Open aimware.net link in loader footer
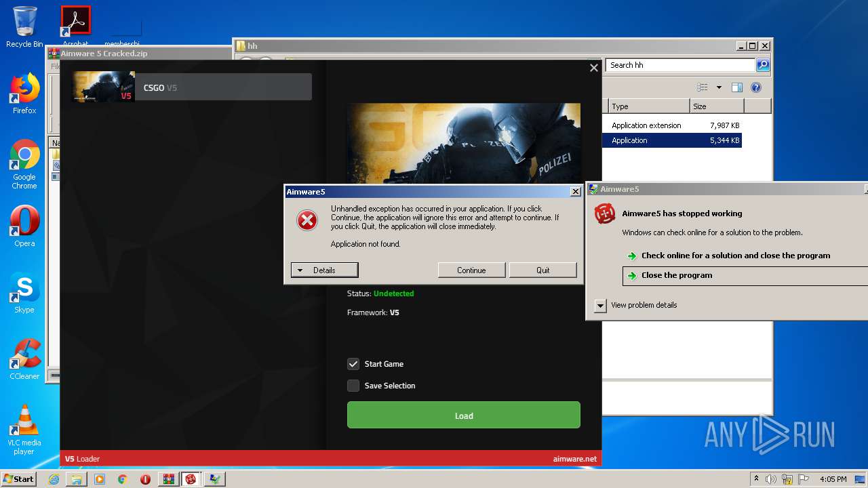Screen dimensions: 868x488 [575, 459]
